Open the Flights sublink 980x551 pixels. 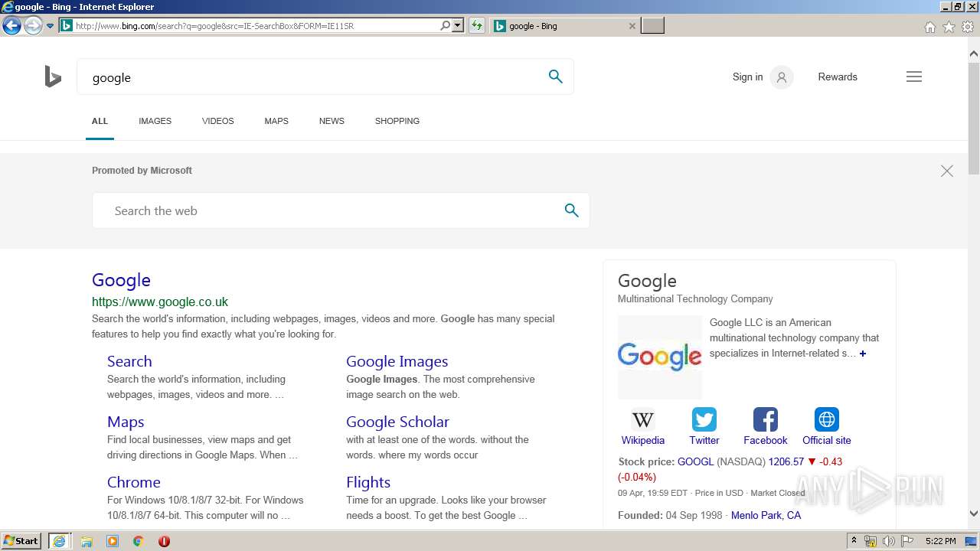(x=368, y=482)
